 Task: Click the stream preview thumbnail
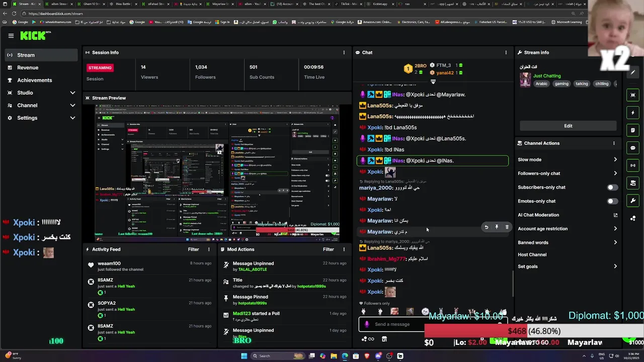coord(217,173)
